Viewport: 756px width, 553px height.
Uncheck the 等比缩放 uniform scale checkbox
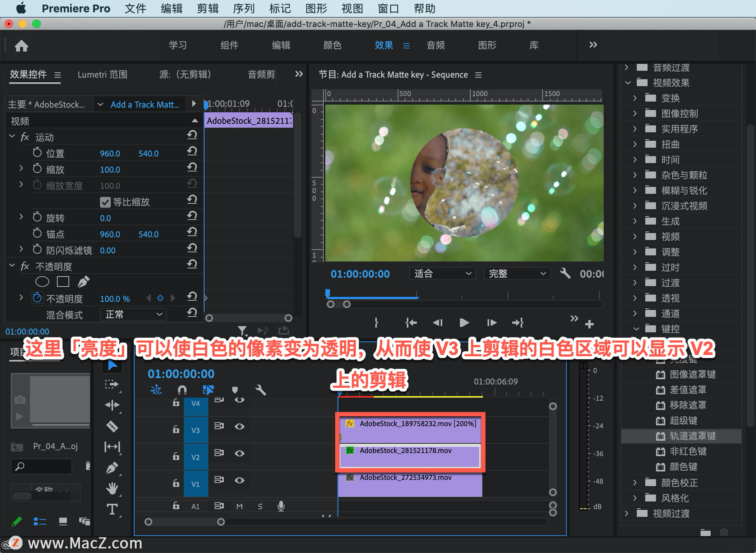click(x=105, y=202)
